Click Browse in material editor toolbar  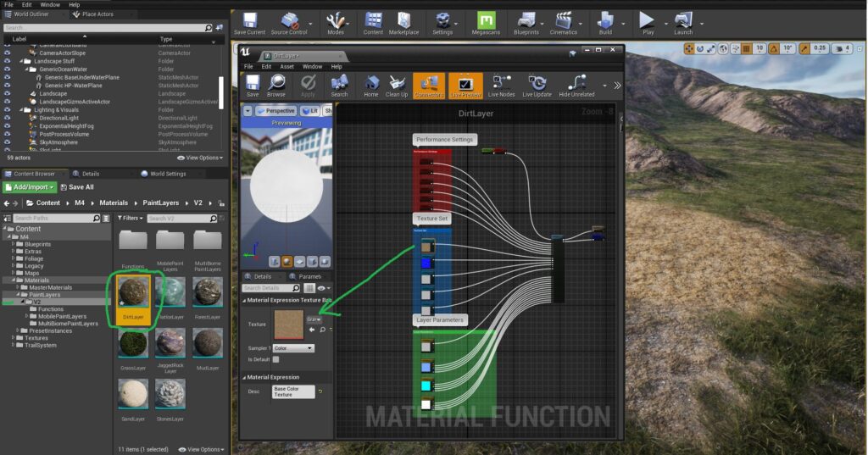coord(276,86)
